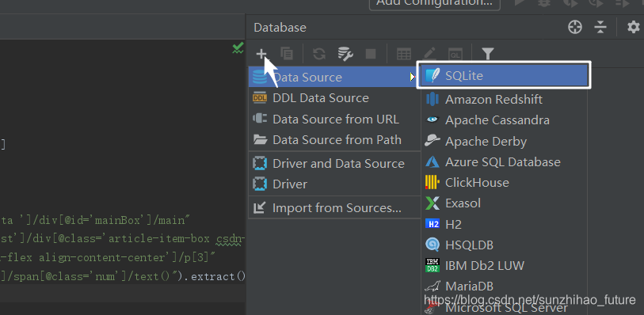Click the Duplicate icon in Database toolbar
This screenshot has width=644, height=315.
(287, 54)
